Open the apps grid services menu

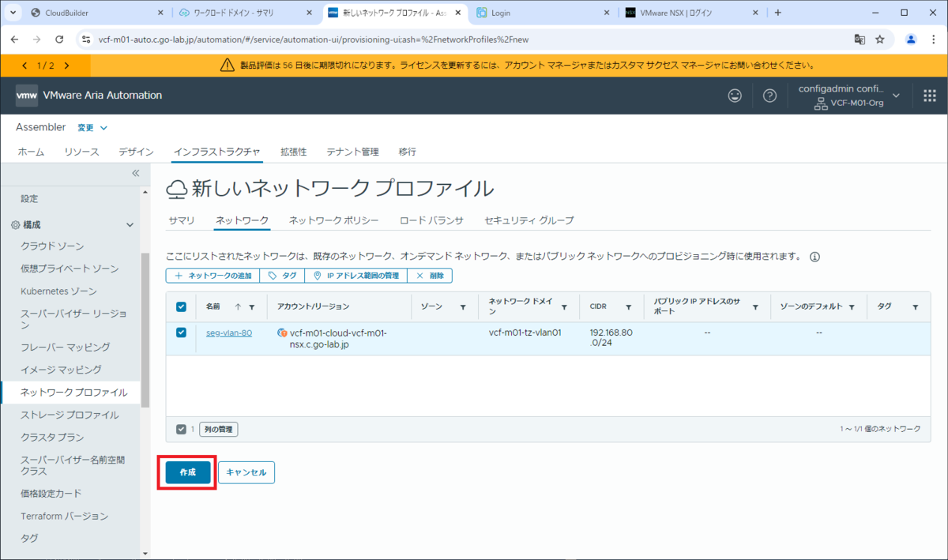(x=930, y=96)
